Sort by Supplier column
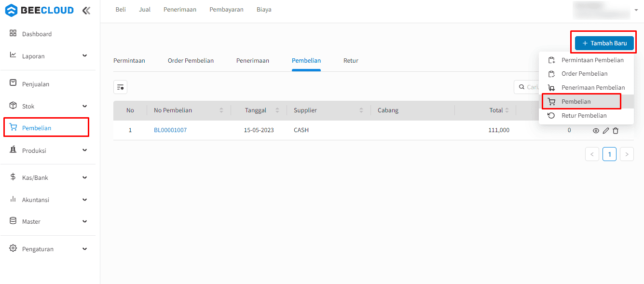 [x=361, y=110]
